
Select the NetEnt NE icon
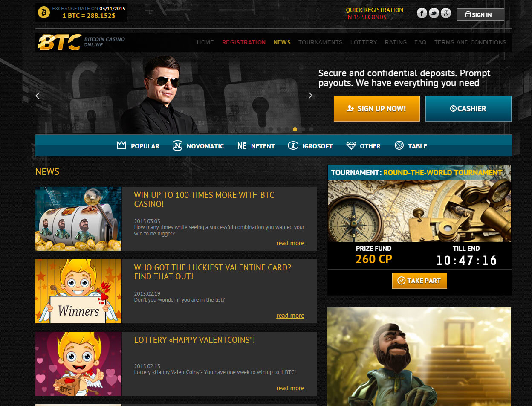[x=242, y=146]
